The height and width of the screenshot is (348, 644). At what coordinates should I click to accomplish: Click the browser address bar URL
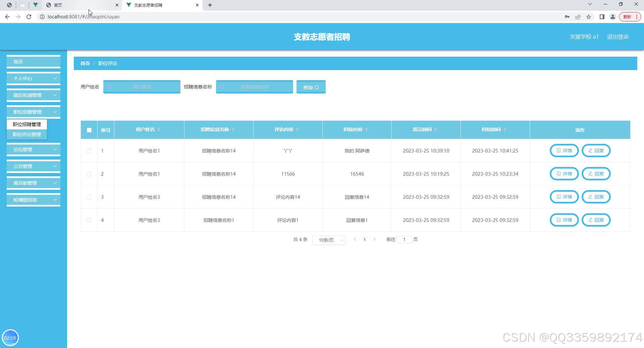[x=84, y=17]
